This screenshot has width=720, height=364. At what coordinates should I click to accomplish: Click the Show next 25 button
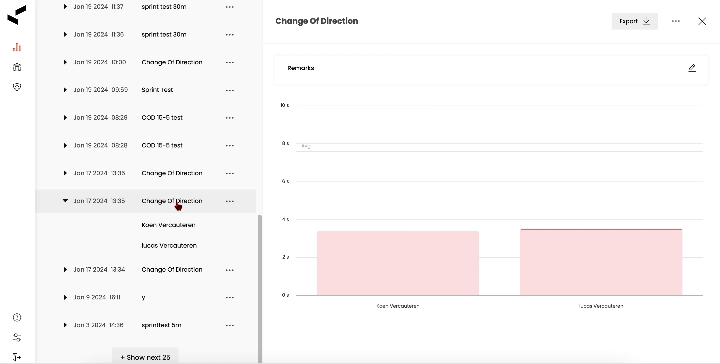(x=145, y=357)
